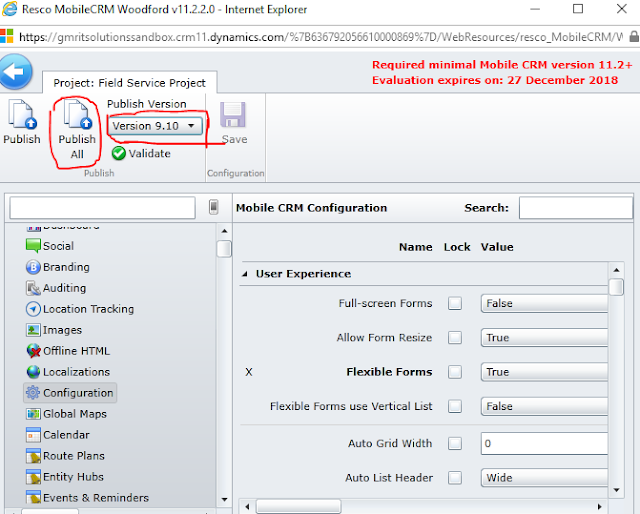Open the Auto List Header Wide dropdown
Screen dimensions: 640x514
544,478
